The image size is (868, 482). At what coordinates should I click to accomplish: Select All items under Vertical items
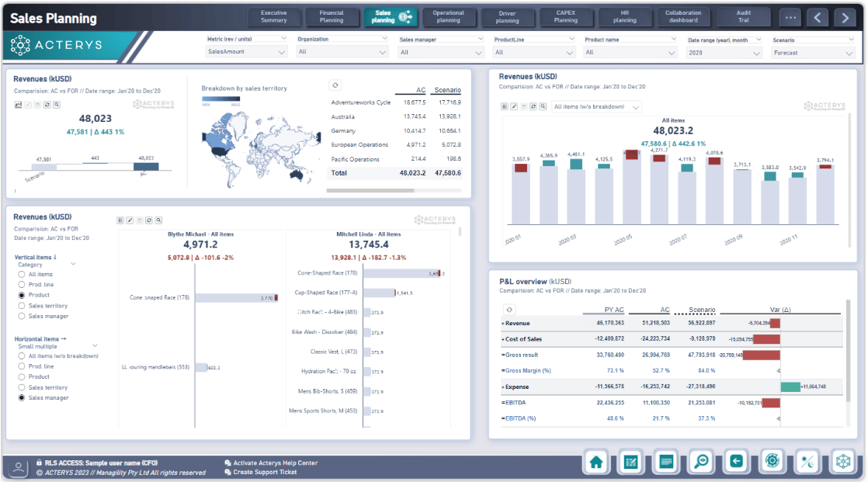pos(22,274)
